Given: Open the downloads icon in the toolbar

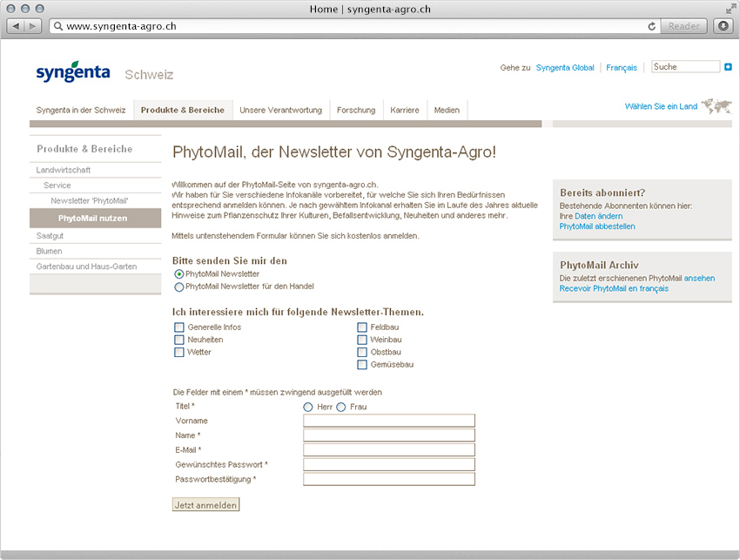Looking at the screenshot, I should tap(723, 26).
